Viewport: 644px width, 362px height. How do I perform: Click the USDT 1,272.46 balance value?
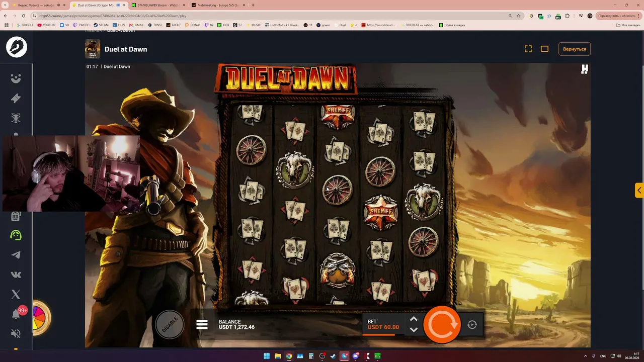pos(236,327)
